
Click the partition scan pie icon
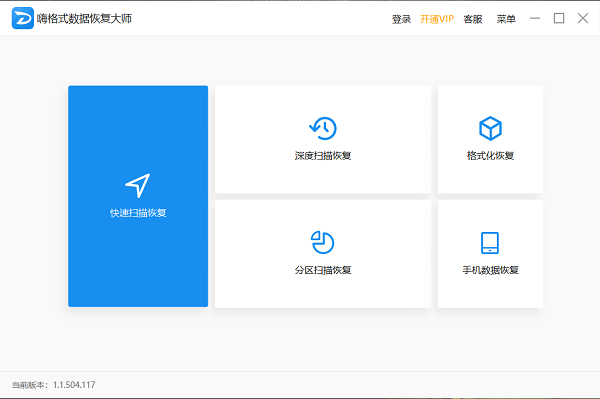coord(323,242)
